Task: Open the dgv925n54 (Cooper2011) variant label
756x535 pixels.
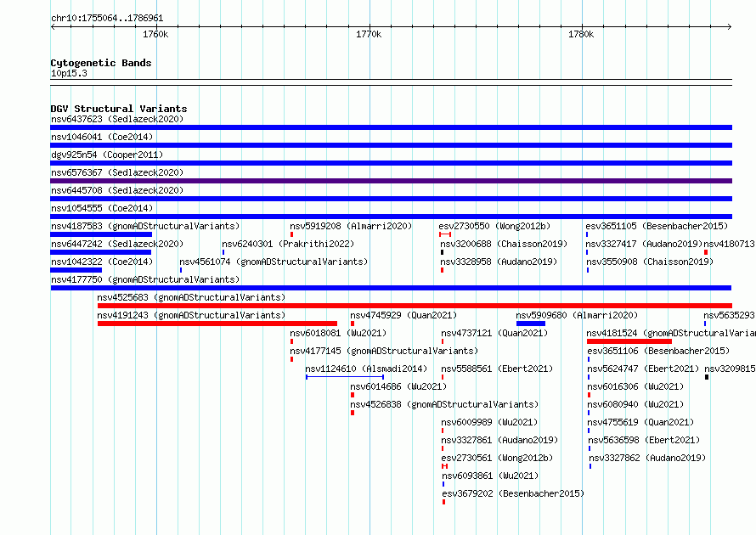Action: (x=107, y=155)
